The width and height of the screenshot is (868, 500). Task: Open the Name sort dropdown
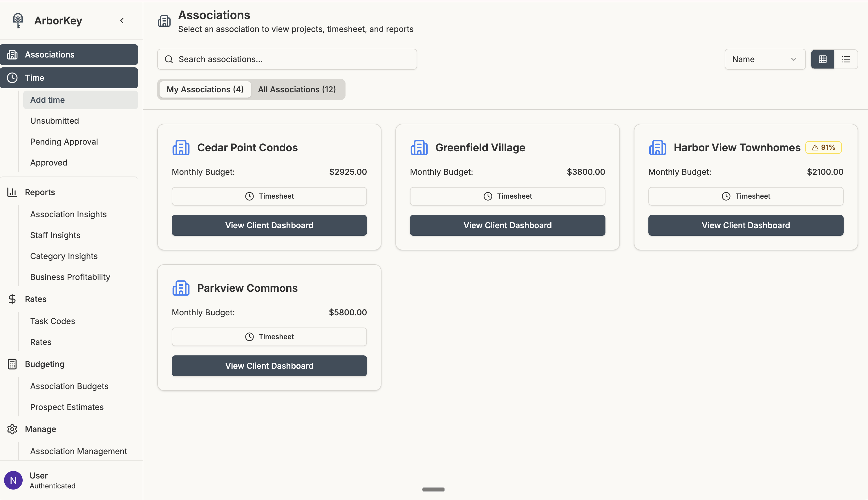764,60
